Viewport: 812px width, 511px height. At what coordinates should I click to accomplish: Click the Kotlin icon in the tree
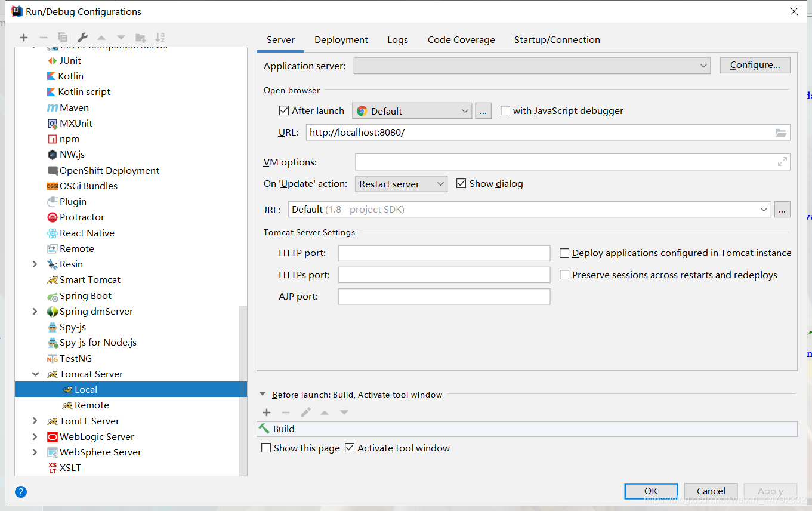click(x=52, y=76)
